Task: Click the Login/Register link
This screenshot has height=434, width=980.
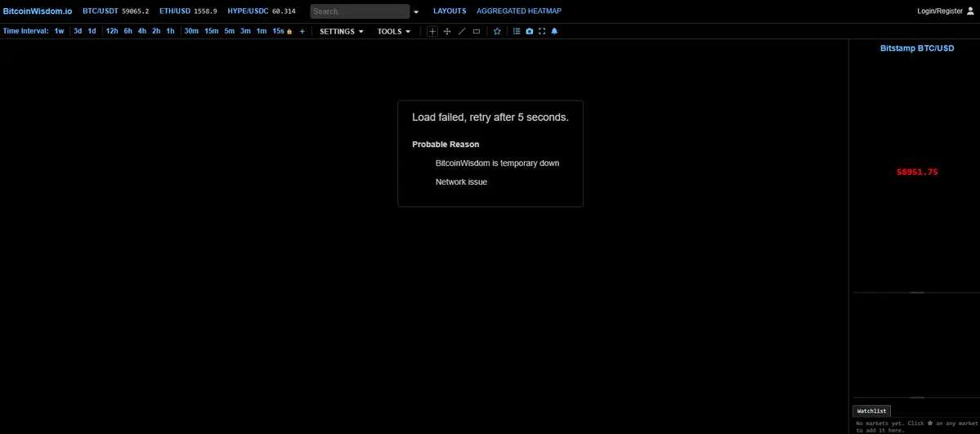Action: tap(939, 11)
